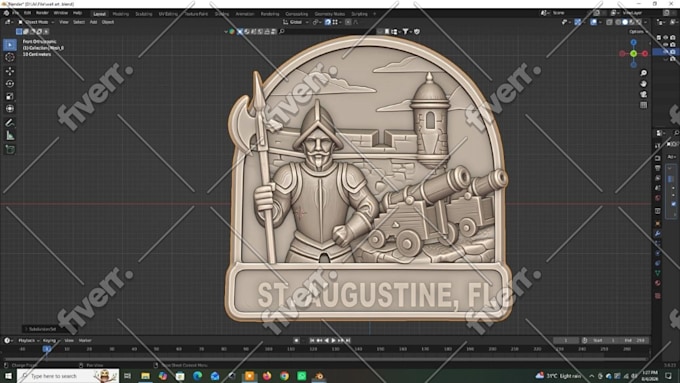Disable render for highlighted outliner row
This screenshot has width=680, height=383.
pyautogui.click(x=673, y=52)
